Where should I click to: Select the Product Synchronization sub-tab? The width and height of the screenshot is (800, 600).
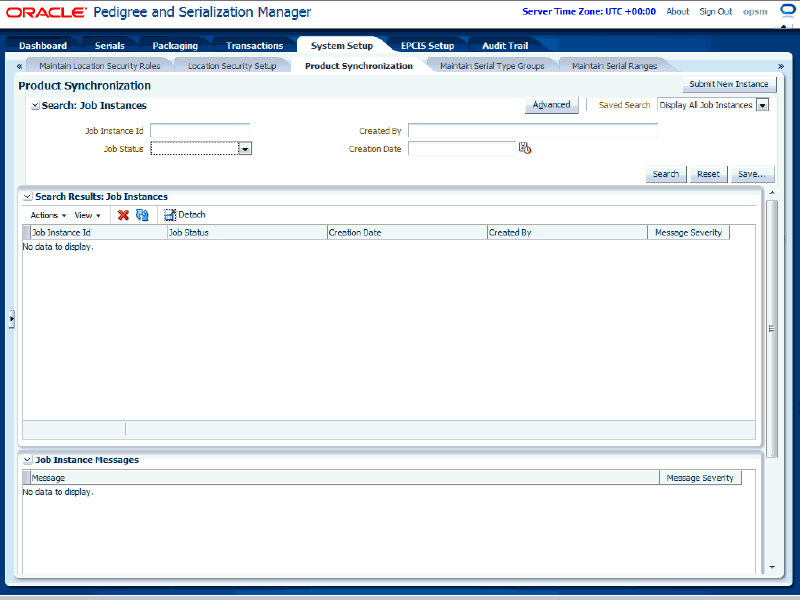pos(359,66)
